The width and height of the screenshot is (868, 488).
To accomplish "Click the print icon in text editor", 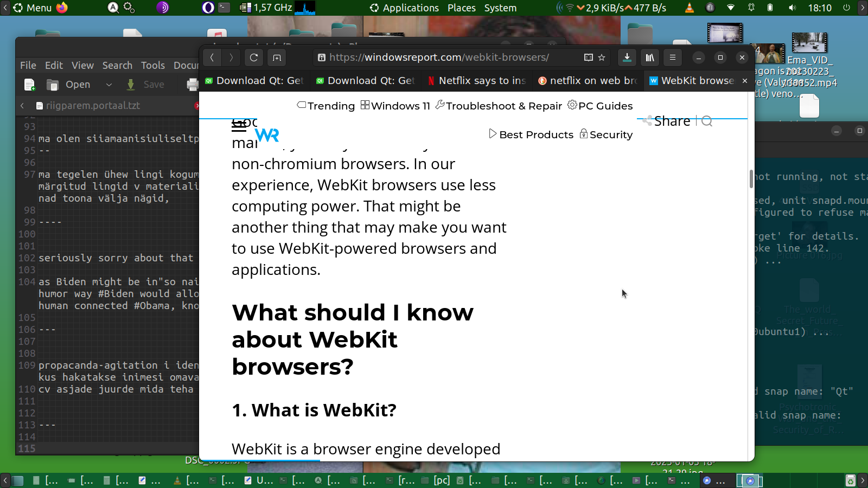I will [x=193, y=85].
